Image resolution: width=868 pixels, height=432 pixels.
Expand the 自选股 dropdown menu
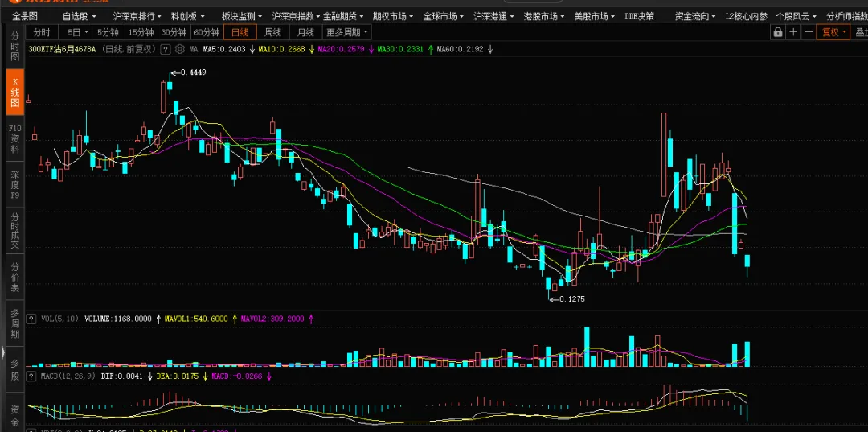[x=79, y=17]
